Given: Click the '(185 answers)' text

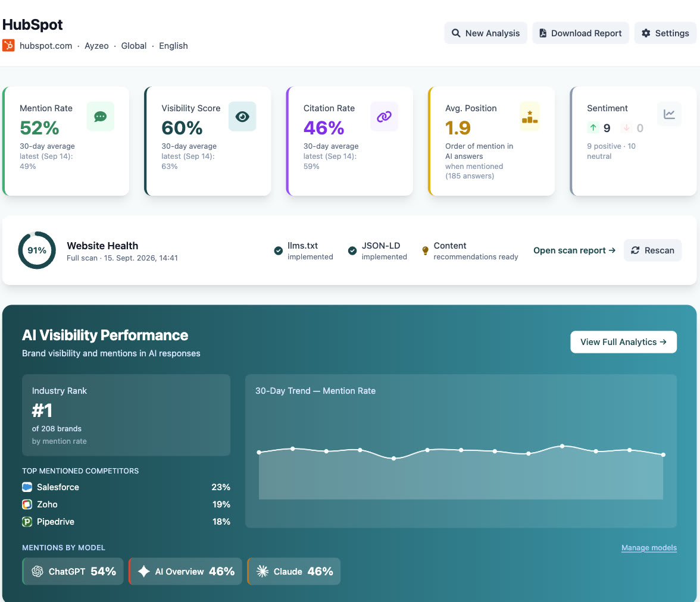Looking at the screenshot, I should click(x=470, y=176).
